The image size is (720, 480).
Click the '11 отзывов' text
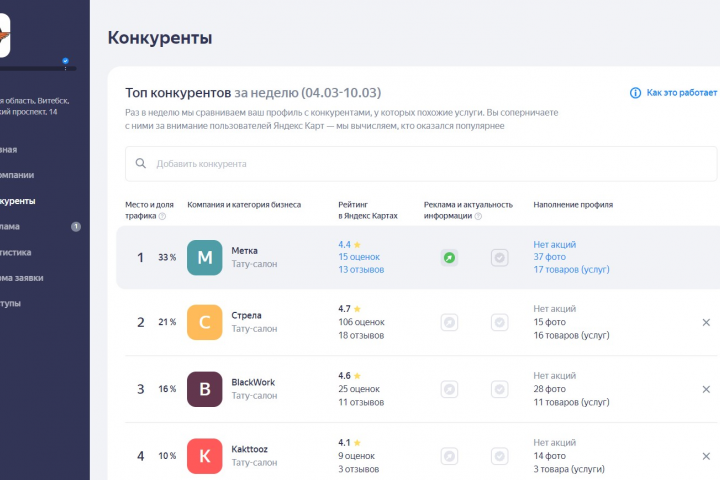point(361,403)
